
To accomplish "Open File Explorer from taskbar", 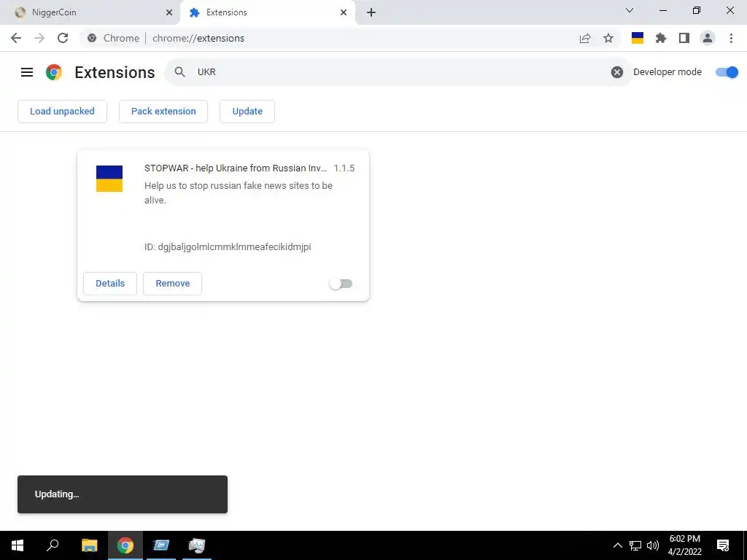I will click(89, 545).
